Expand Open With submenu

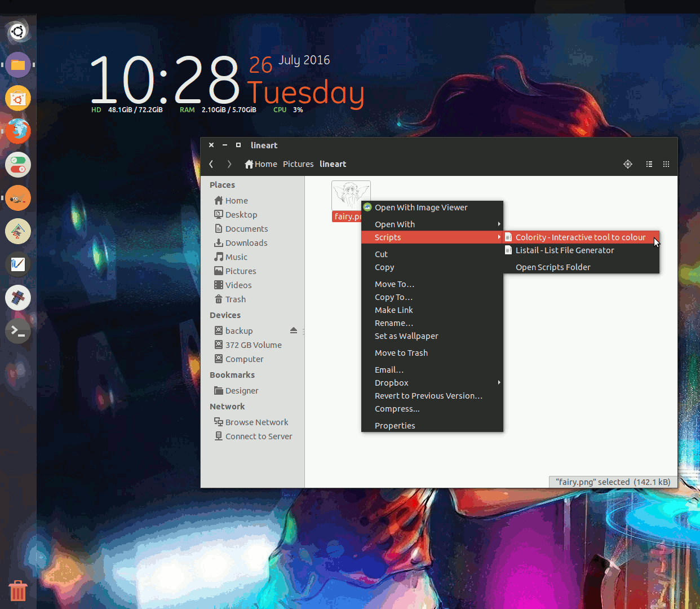pyautogui.click(x=432, y=224)
